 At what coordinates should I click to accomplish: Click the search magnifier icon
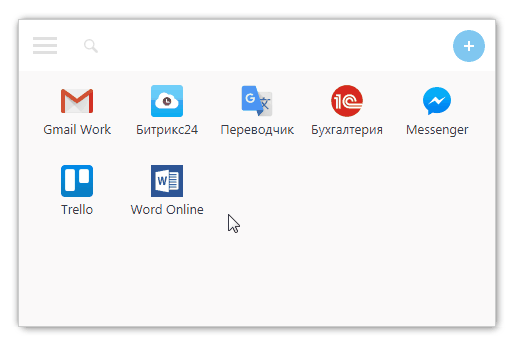pos(91,46)
